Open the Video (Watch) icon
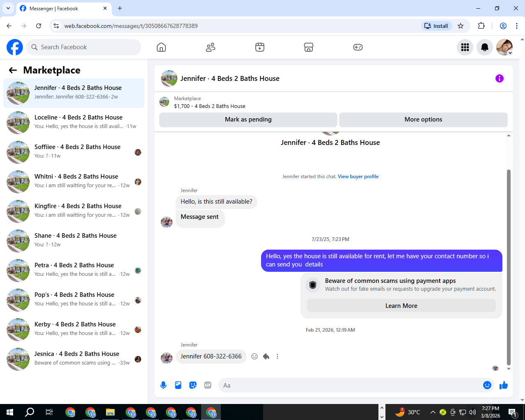 click(x=260, y=47)
